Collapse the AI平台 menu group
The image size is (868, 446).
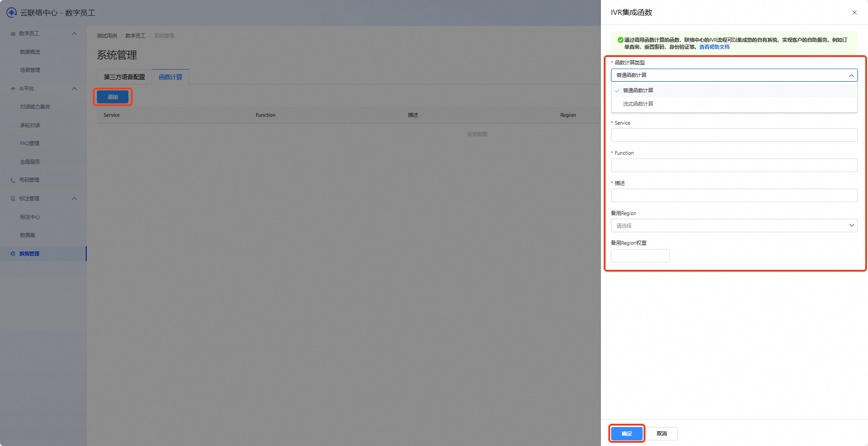[74, 89]
